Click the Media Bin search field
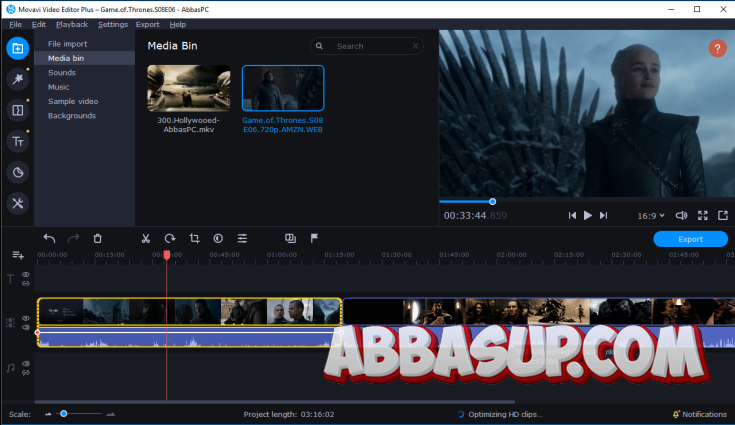Viewport: 735px width, 425px height. pos(367,46)
